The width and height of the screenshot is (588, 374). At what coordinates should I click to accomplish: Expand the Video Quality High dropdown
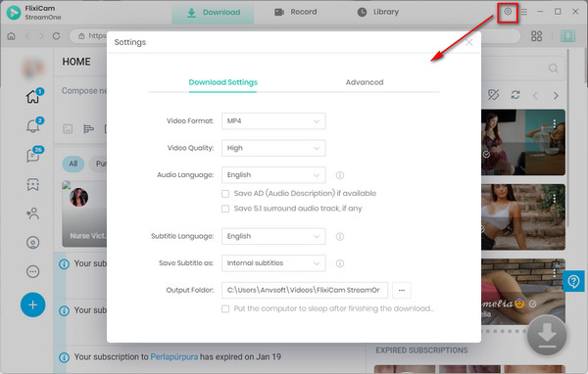(273, 148)
